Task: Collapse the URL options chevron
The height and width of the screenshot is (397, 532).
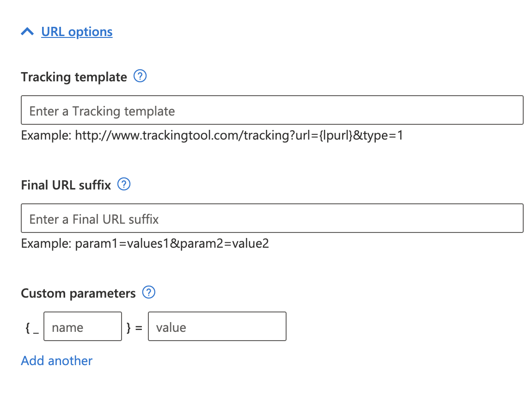Action: [x=28, y=32]
